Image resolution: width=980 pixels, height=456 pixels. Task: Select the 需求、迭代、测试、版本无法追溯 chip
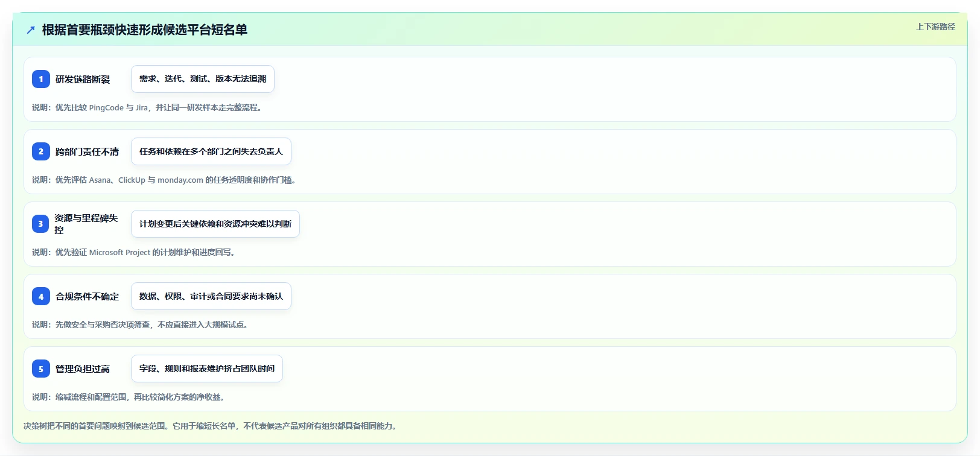203,79
